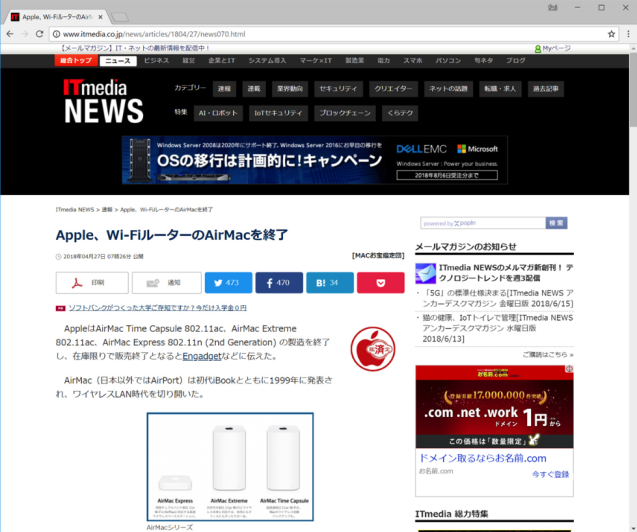Viewport: 637px width, 532px height.
Task: Open the 「5G」の標準仕様決まる magazine link
Action: coord(498,298)
